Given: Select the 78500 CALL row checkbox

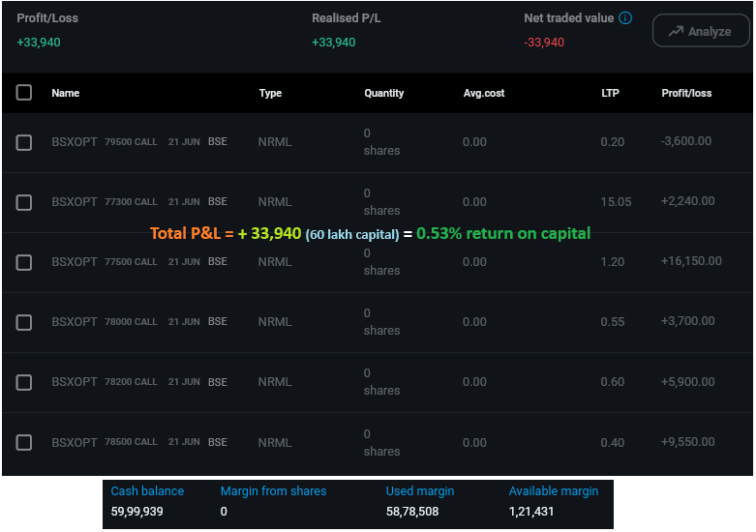Looking at the screenshot, I should pyautogui.click(x=23, y=442).
